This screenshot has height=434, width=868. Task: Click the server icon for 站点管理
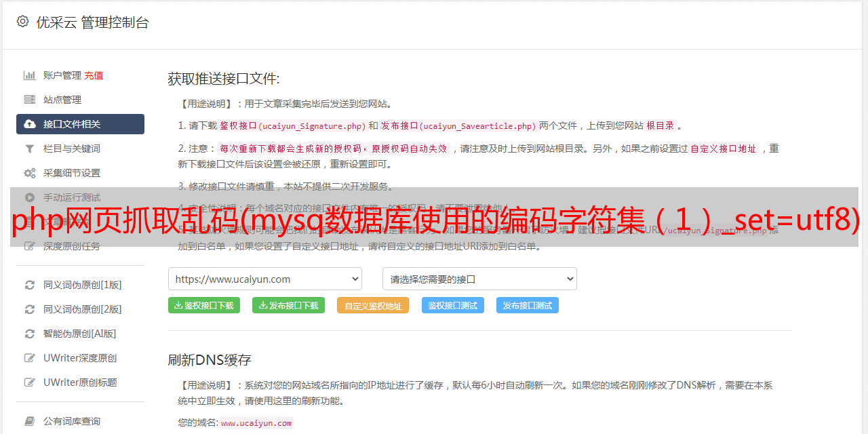tap(30, 100)
